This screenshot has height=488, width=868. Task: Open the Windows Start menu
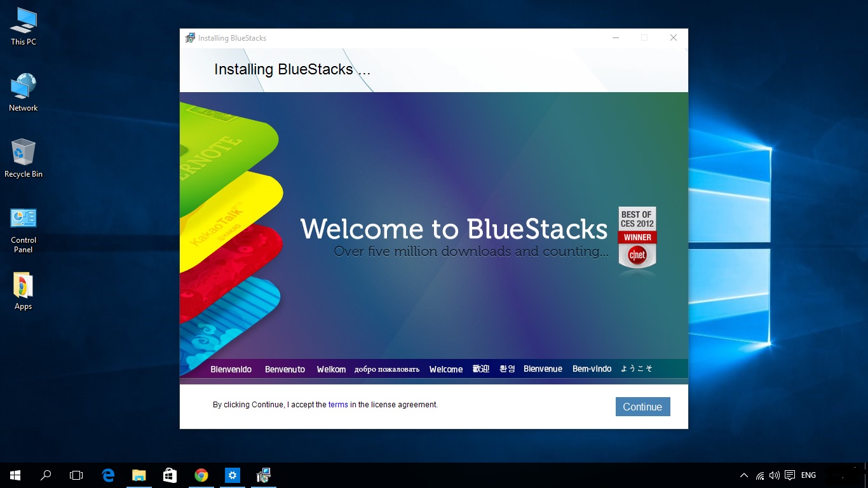click(15, 475)
